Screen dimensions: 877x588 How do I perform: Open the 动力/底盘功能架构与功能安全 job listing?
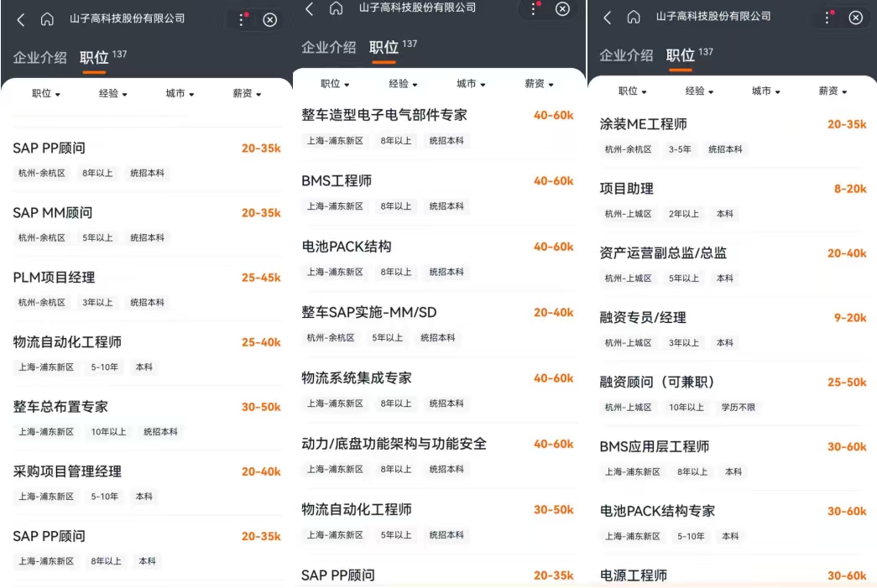pos(437,455)
